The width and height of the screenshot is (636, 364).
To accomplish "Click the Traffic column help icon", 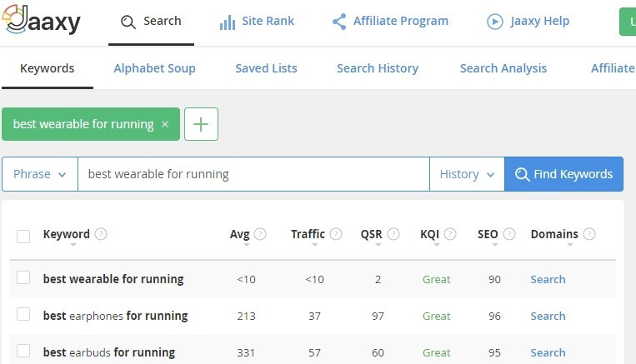I will 336,234.
